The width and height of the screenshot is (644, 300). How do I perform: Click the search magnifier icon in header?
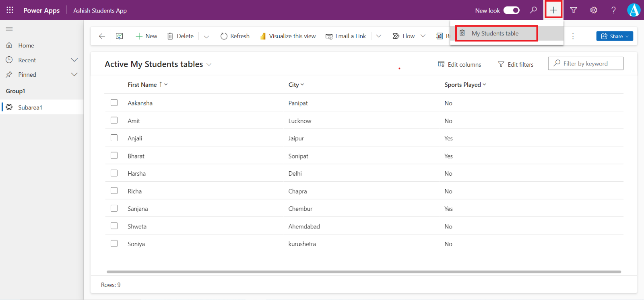pyautogui.click(x=533, y=10)
